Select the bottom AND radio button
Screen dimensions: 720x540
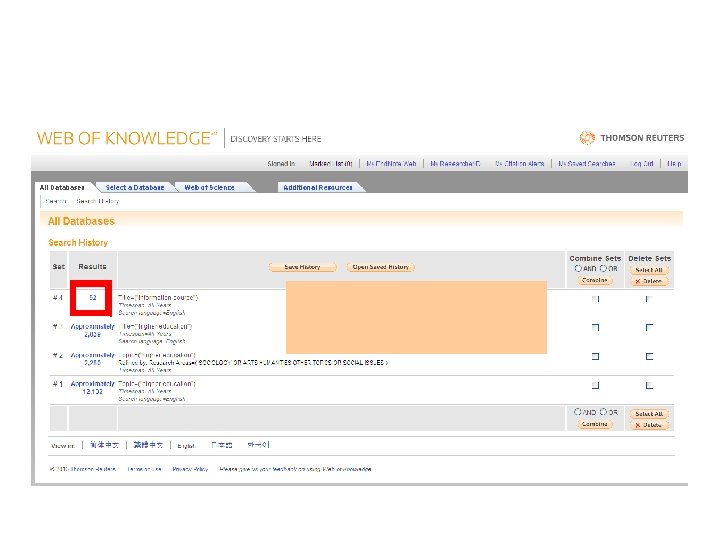click(x=577, y=412)
